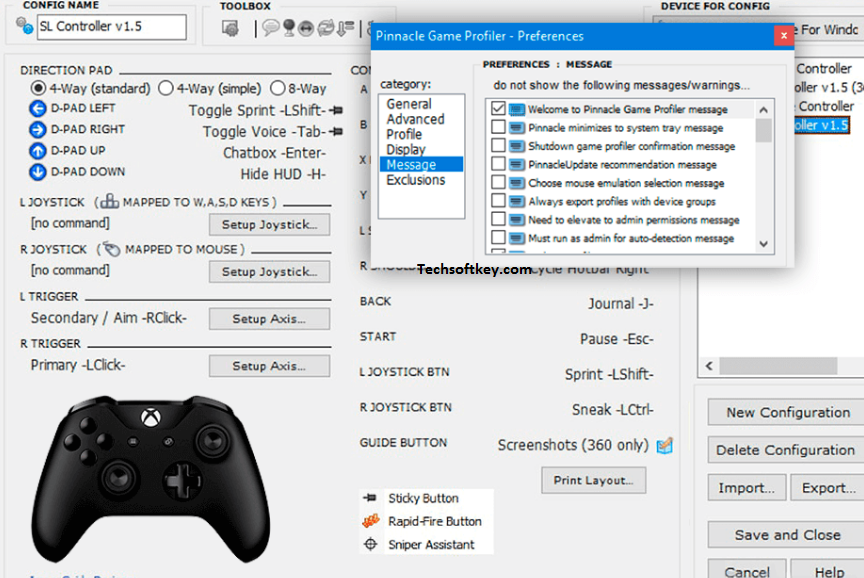Screen dimensions: 864x578
Task: Click the Print Layout button
Action: point(593,480)
